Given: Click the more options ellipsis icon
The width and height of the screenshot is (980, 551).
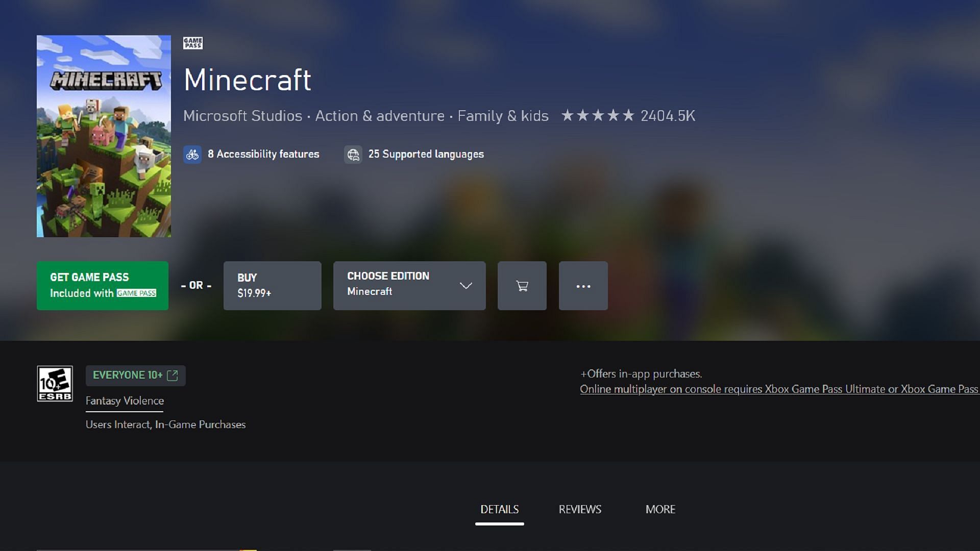Looking at the screenshot, I should [x=583, y=285].
